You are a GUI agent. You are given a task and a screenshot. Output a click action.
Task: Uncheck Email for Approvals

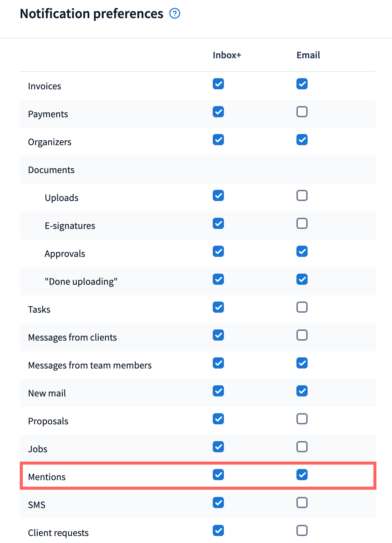click(x=302, y=251)
